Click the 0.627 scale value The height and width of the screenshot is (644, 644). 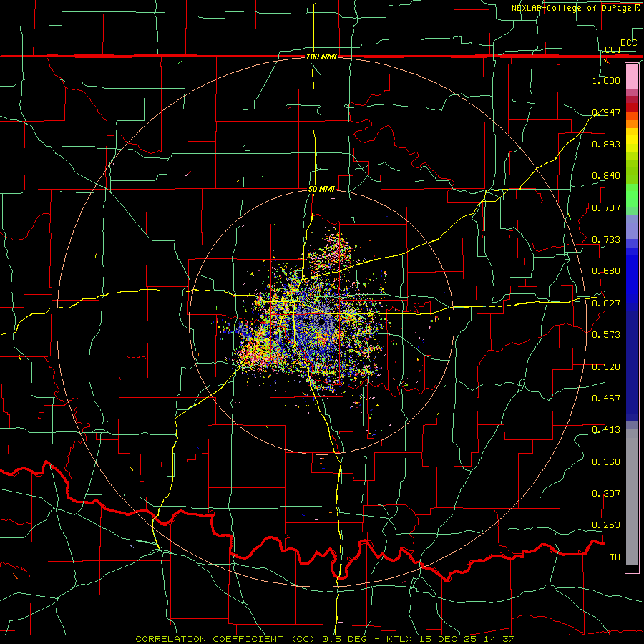point(606,303)
